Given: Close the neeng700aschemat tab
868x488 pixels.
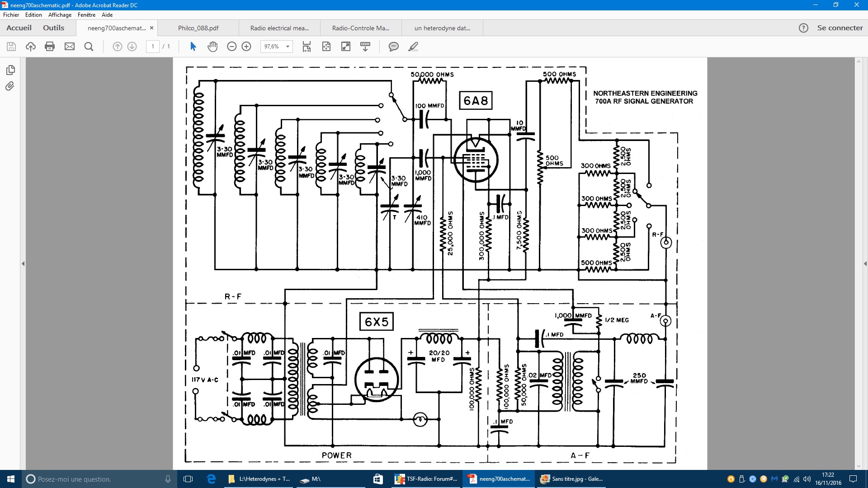Looking at the screenshot, I should click(151, 28).
